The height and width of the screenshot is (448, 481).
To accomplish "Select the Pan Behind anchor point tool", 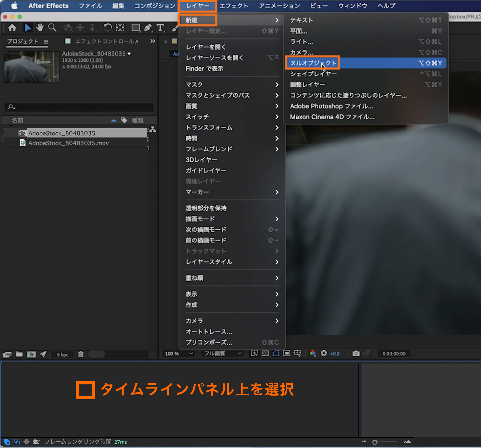I will pyautogui.click(x=120, y=28).
